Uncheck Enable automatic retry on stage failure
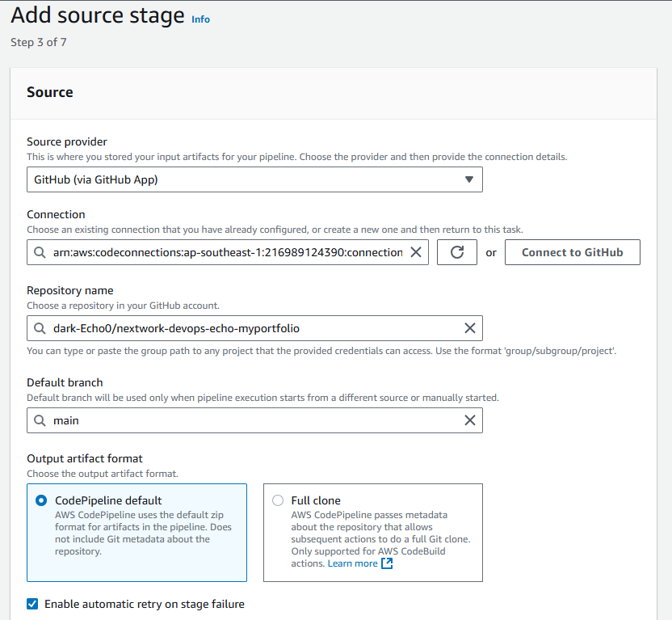Image resolution: width=672 pixels, height=620 pixels. click(x=32, y=604)
